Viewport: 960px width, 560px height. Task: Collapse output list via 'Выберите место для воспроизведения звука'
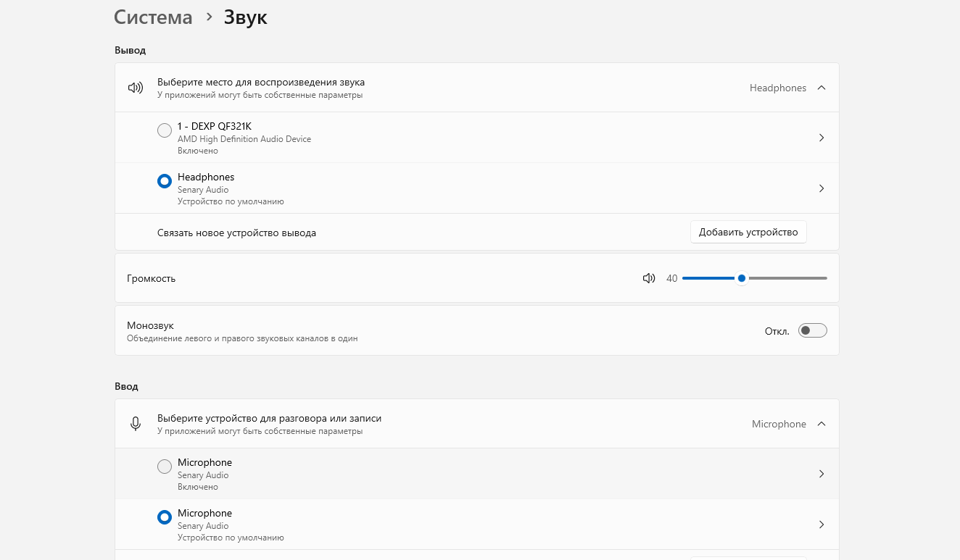pyautogui.click(x=261, y=83)
